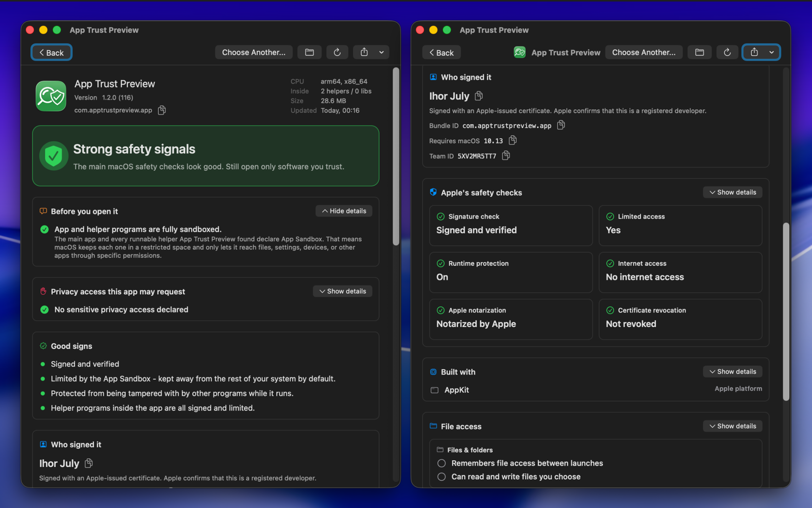Click AppKit text in Built with

pyautogui.click(x=457, y=390)
